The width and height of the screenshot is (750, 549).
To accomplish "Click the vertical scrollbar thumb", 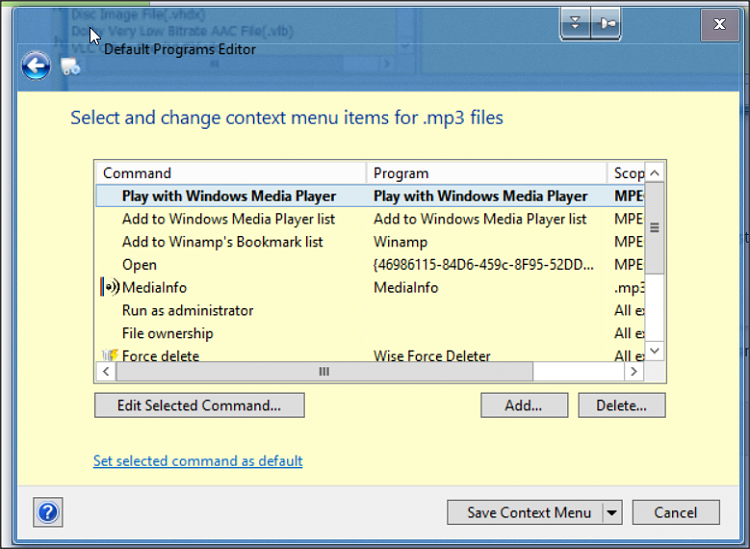I will click(x=654, y=228).
